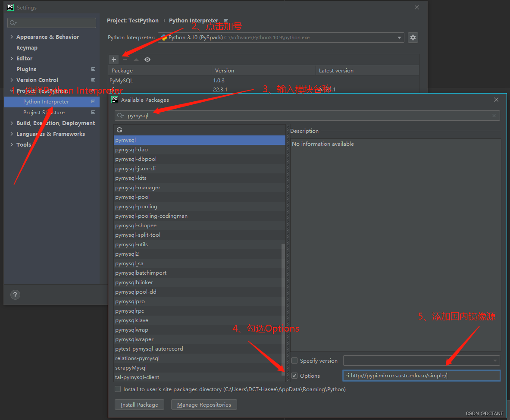Viewport: 510px width, 420px height.
Task: Click the plus icon to add a package
Action: click(x=114, y=60)
